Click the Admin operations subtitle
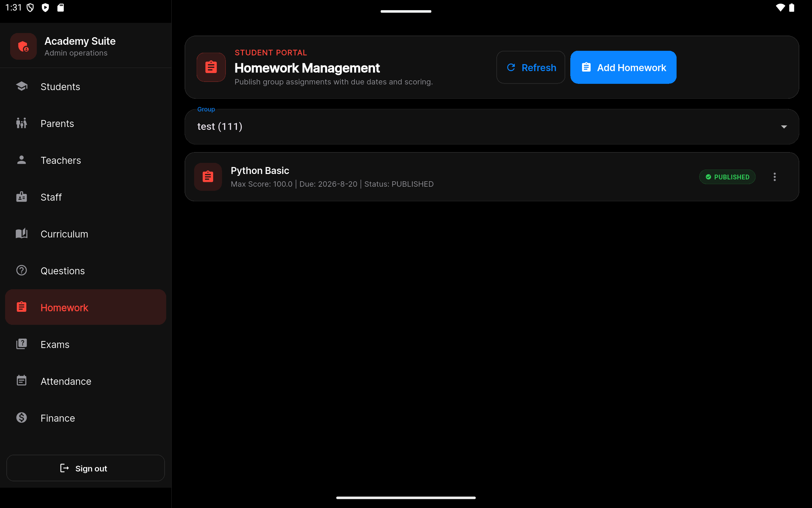Image resolution: width=812 pixels, height=508 pixels. 76,53
